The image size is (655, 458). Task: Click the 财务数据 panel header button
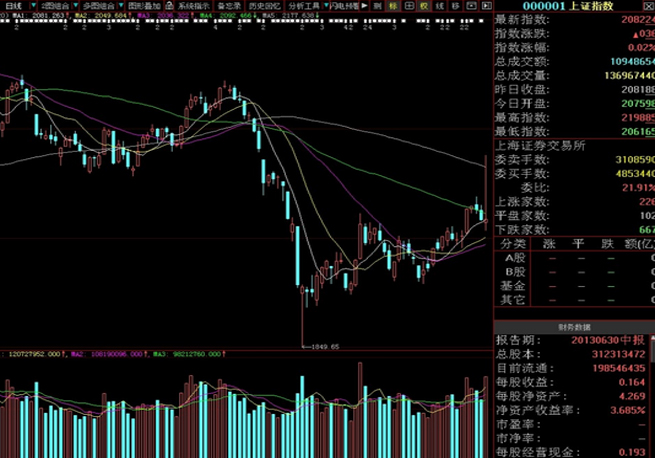point(573,327)
